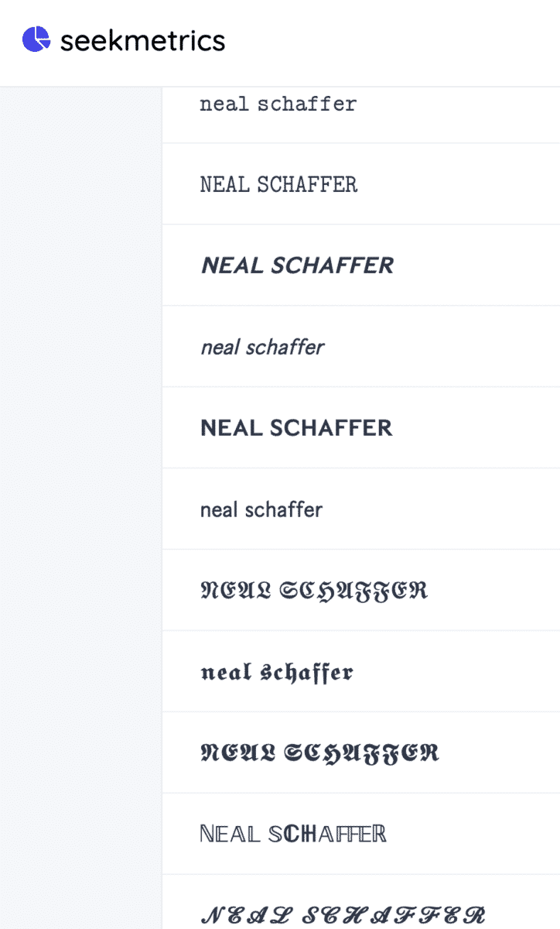Screen dimensions: 560x929
Task: Click the seekmetrics pie-chart logo icon
Action: tap(36, 39)
